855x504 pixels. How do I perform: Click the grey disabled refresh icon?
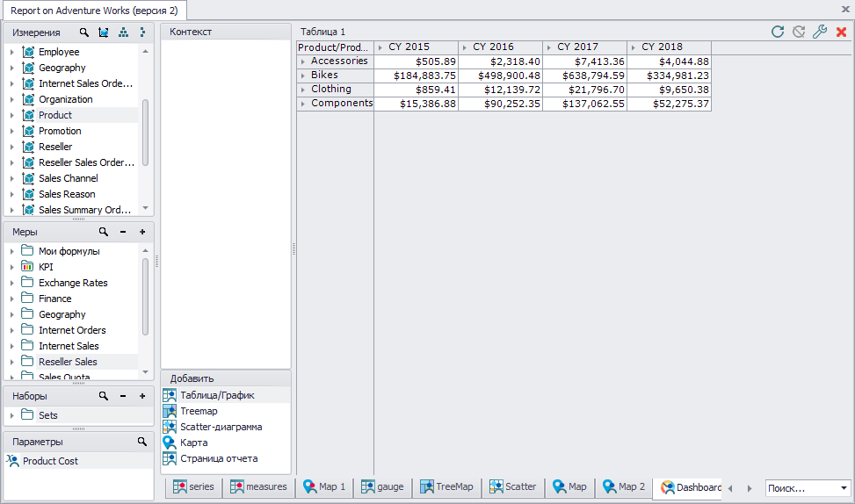point(799,32)
